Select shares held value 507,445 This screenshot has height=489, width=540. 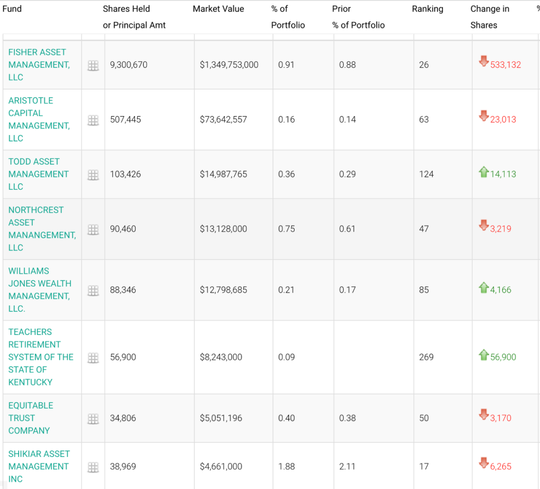click(125, 119)
